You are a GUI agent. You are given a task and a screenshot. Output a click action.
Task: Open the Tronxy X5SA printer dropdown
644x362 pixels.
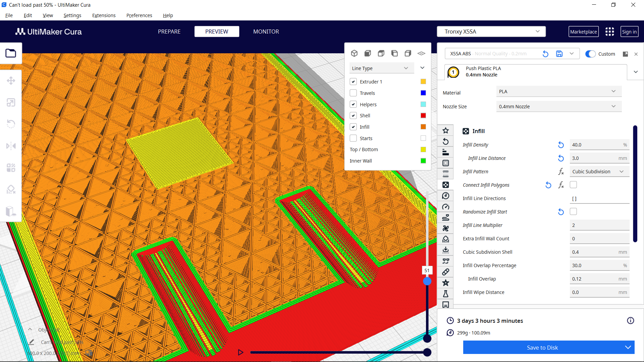tap(491, 31)
